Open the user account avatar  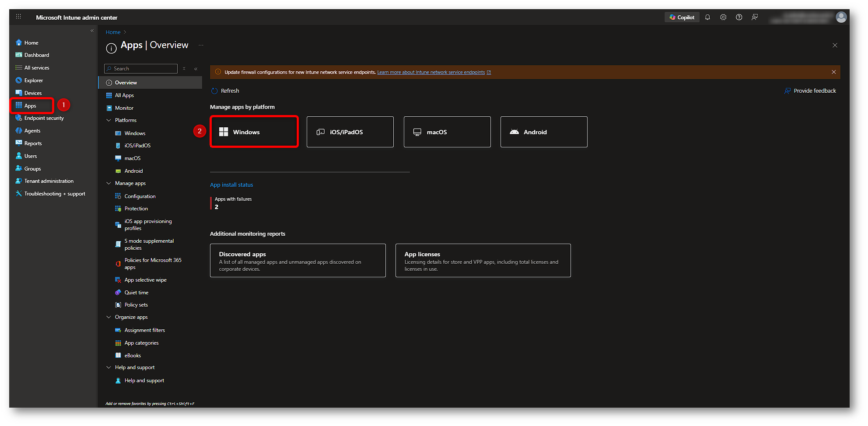coord(841,17)
